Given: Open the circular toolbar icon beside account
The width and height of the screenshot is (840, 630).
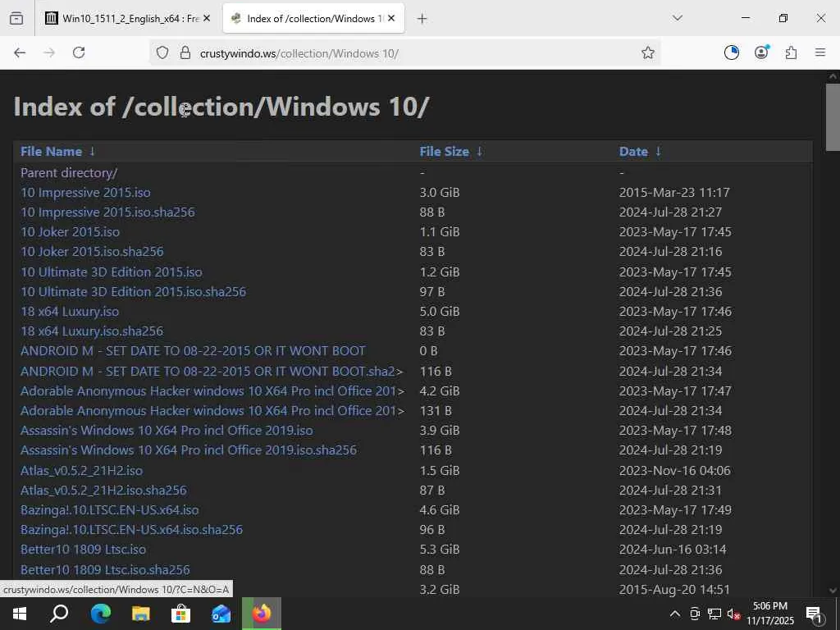Looking at the screenshot, I should 731,52.
